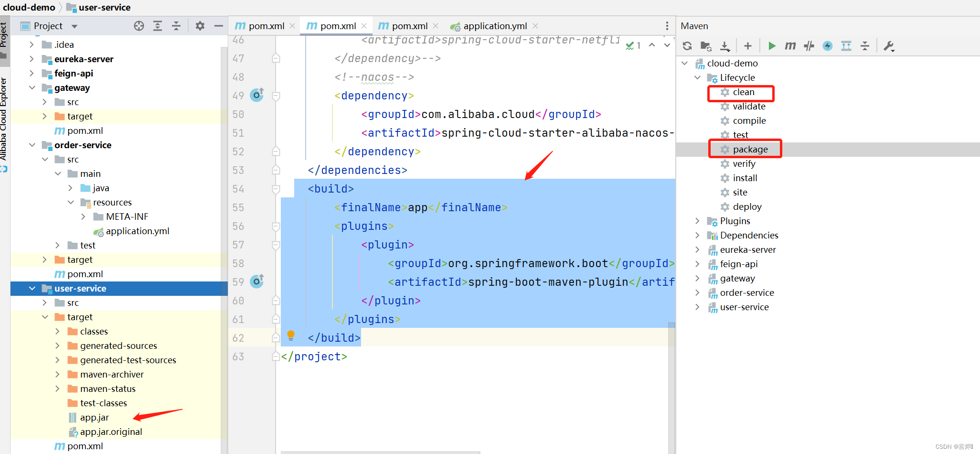Select the maven-archiver folder
This screenshot has width=980, height=454.
point(112,374)
